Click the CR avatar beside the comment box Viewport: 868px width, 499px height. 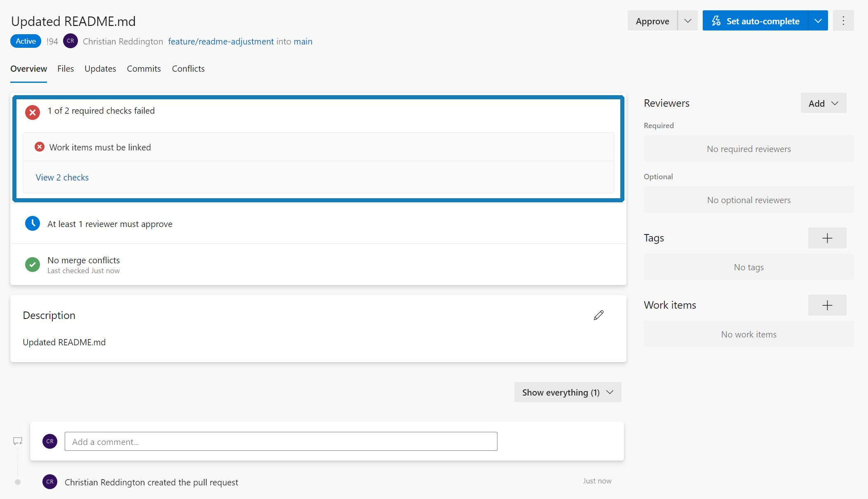[x=50, y=441]
